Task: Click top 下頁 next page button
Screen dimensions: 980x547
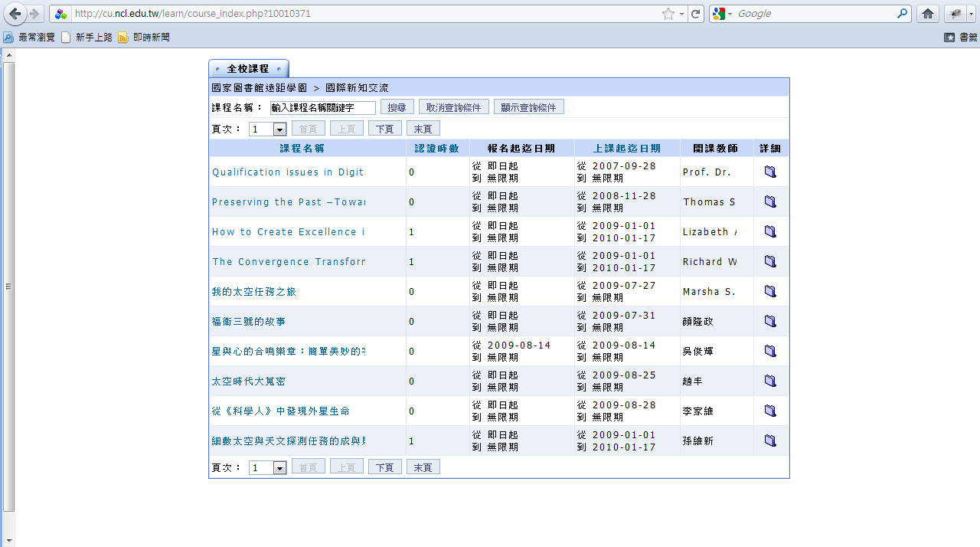Action: point(384,129)
